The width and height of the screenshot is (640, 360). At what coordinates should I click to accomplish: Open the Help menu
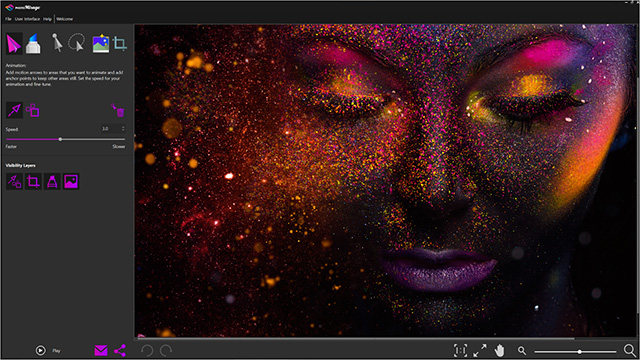(47, 19)
